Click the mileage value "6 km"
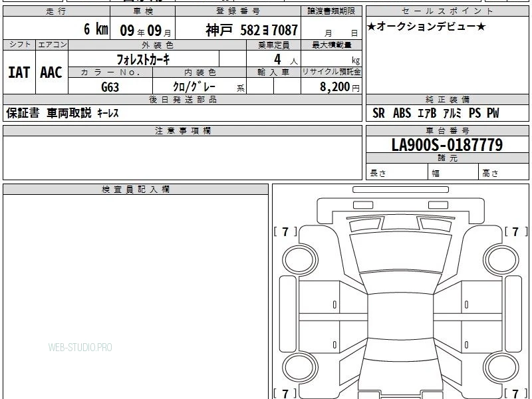This screenshot has height=399, width=532. point(96,29)
